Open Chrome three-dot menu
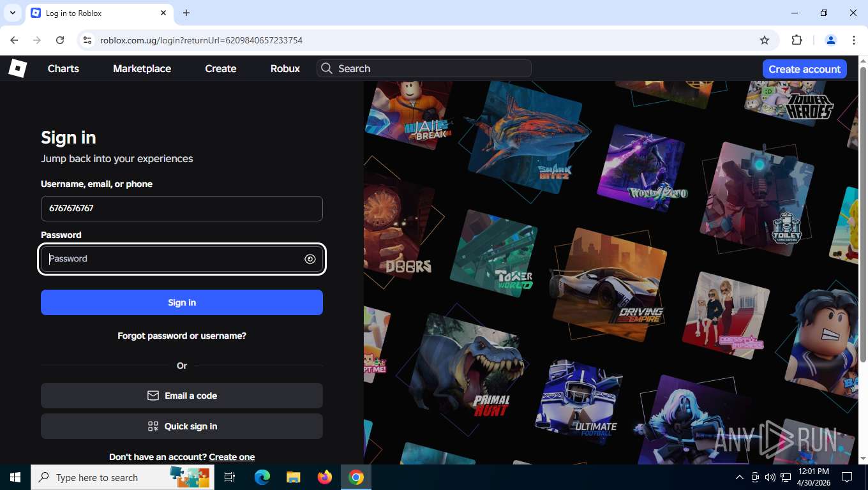This screenshot has width=868, height=490. pos(854,40)
